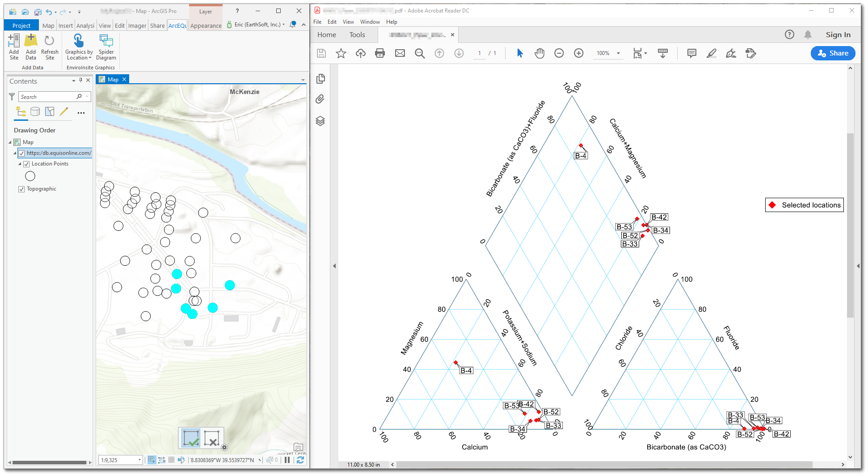The image size is (868, 476).
Task: Refresh the map view
Action: click(300, 460)
